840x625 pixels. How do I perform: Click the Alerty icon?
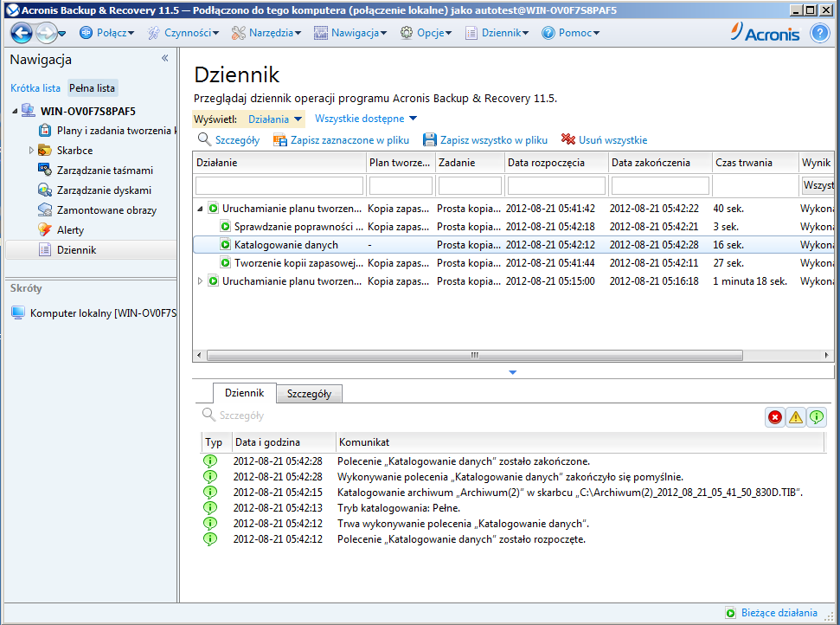45,229
